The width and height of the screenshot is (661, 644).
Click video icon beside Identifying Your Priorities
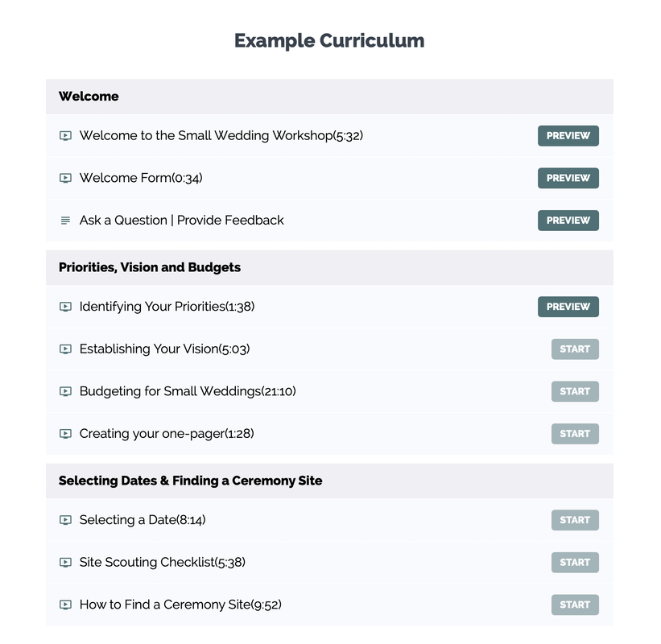65,307
